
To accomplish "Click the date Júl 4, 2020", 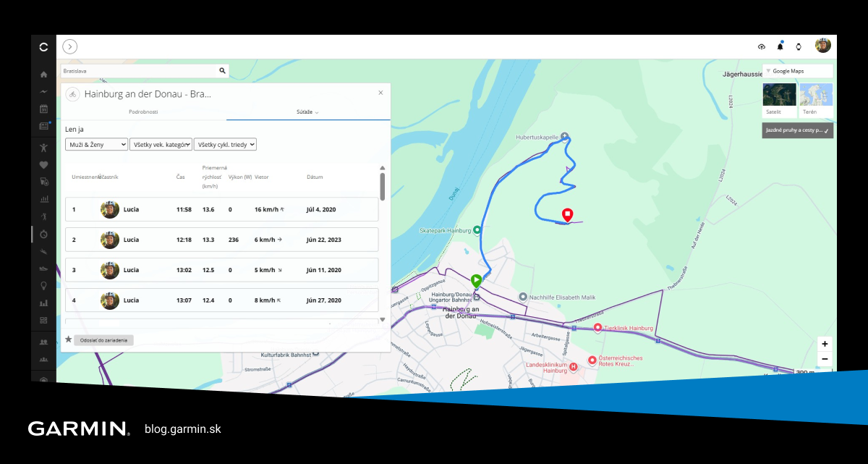I will 321,209.
